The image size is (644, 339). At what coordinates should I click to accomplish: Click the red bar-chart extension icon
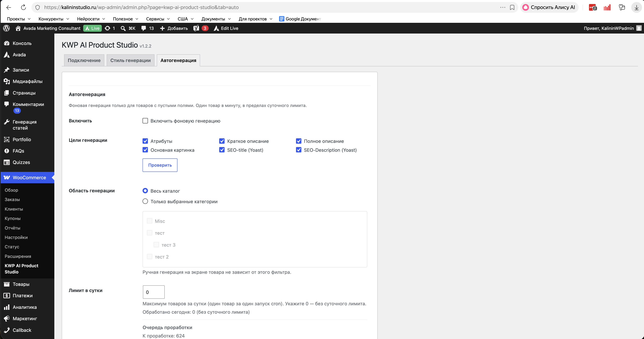pyautogui.click(x=607, y=8)
